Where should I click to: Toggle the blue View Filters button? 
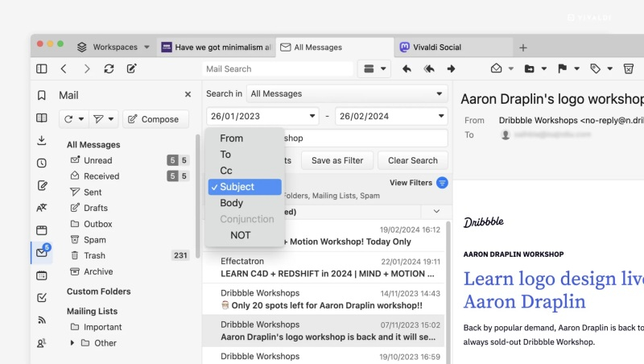pyautogui.click(x=442, y=183)
